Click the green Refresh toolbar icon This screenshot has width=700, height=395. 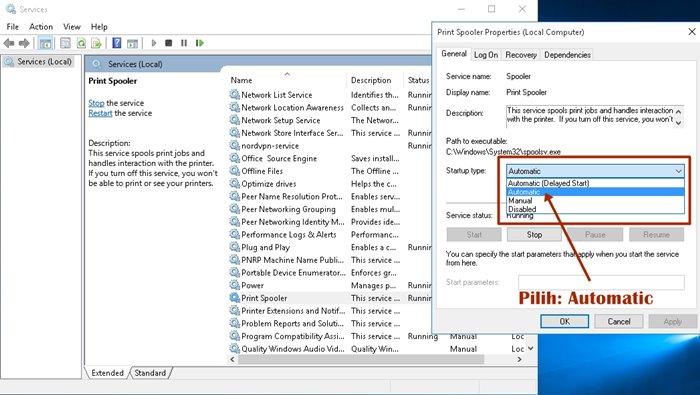click(x=81, y=43)
